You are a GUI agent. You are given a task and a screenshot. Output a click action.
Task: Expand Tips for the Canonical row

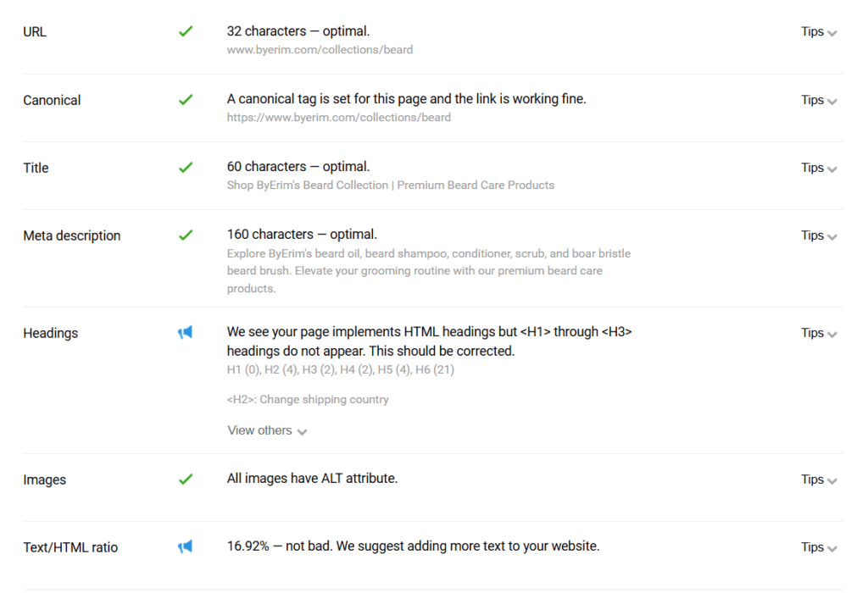tap(819, 100)
